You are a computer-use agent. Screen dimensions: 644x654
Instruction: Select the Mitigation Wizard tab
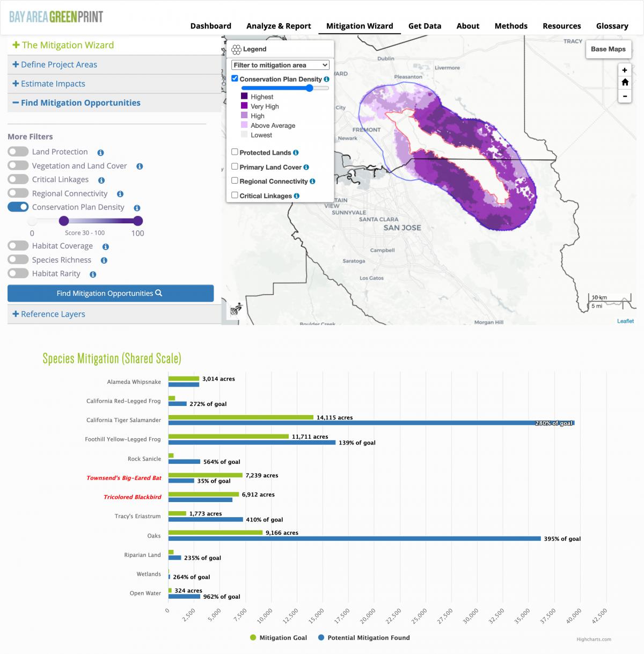coord(360,26)
